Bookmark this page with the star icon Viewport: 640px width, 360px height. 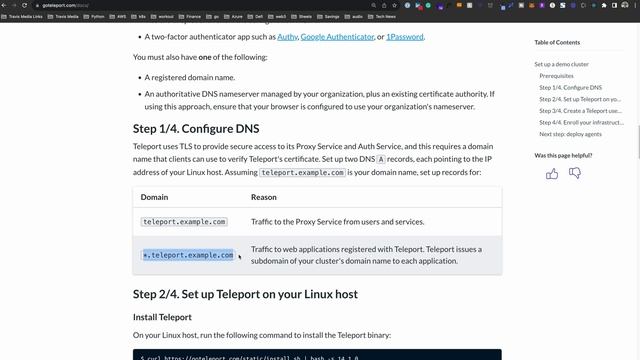point(394,5)
